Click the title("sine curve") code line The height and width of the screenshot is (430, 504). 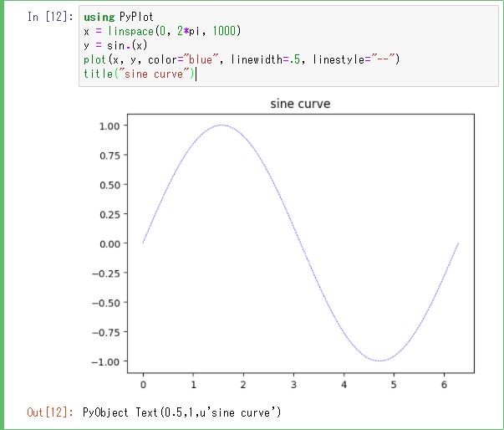[139, 74]
